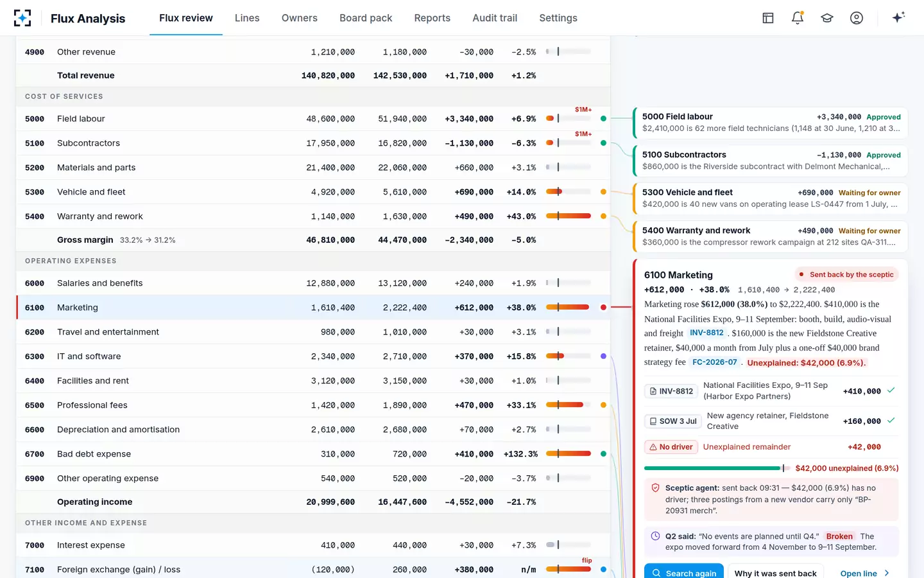Open the layout panel icon
Image resolution: width=924 pixels, height=578 pixels.
coord(768,18)
